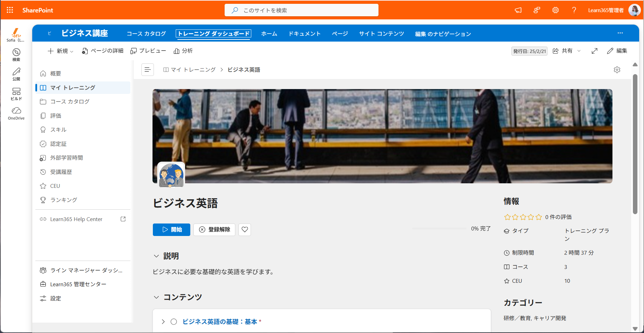Click the five-star rating control
This screenshot has height=333, width=644.
click(523, 217)
